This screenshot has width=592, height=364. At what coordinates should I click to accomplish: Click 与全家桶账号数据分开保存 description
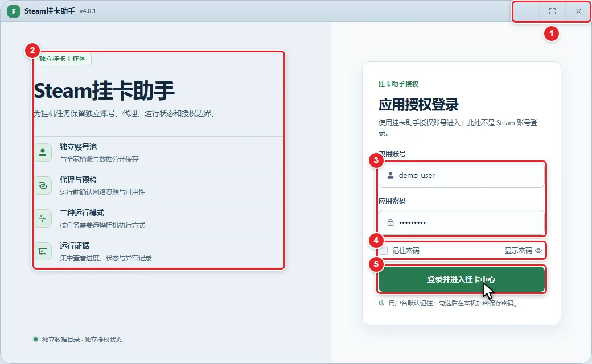(x=99, y=159)
